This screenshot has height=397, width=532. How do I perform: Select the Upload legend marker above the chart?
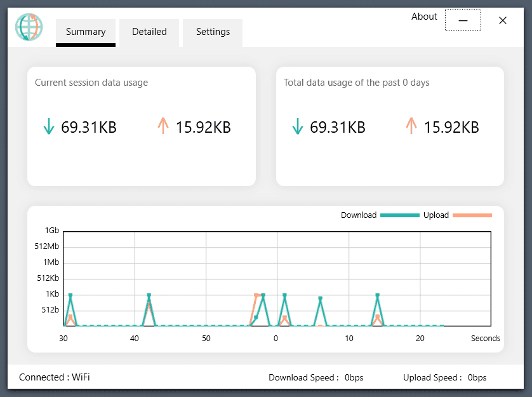point(472,215)
